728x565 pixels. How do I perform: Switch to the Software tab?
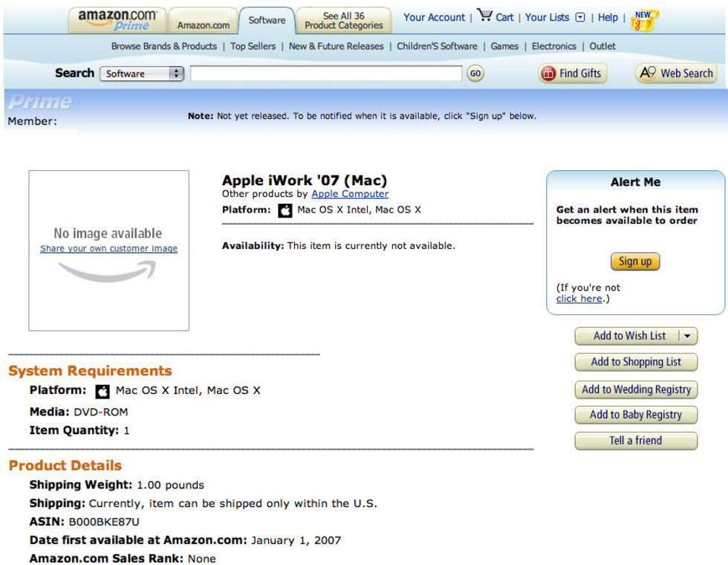(x=267, y=20)
